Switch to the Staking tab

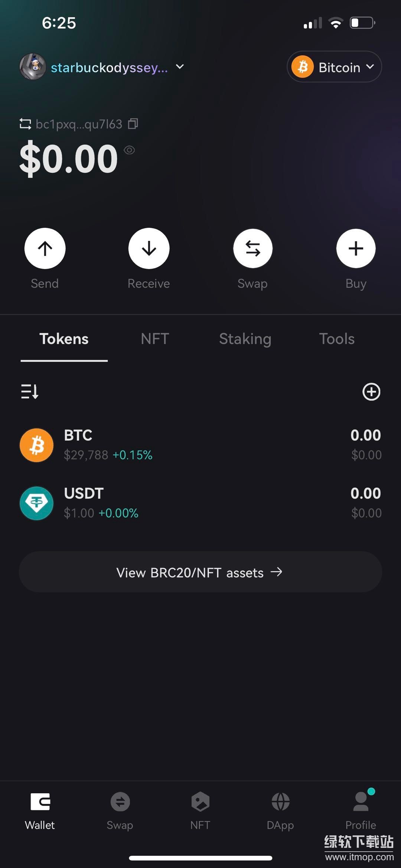[x=245, y=339]
